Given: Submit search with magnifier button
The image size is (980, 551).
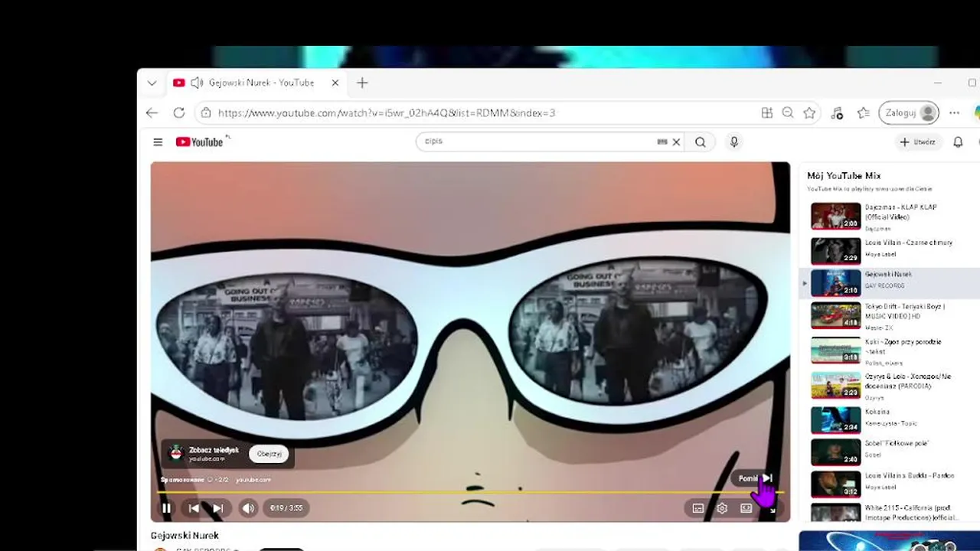Looking at the screenshot, I should (x=701, y=142).
